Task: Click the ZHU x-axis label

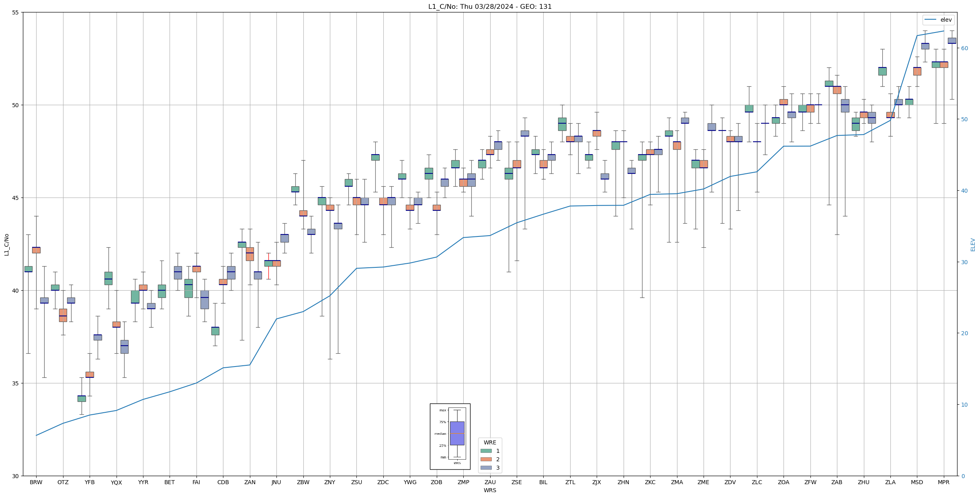Action: click(x=864, y=482)
